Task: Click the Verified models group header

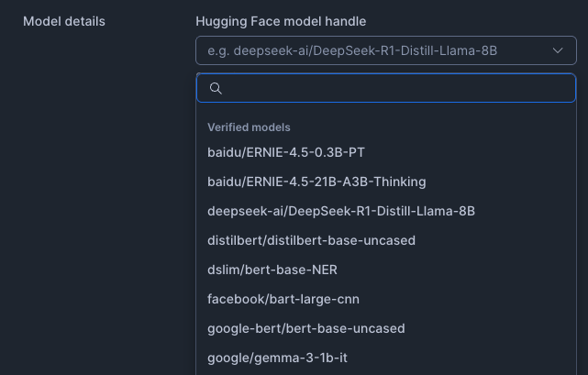Action: click(249, 127)
